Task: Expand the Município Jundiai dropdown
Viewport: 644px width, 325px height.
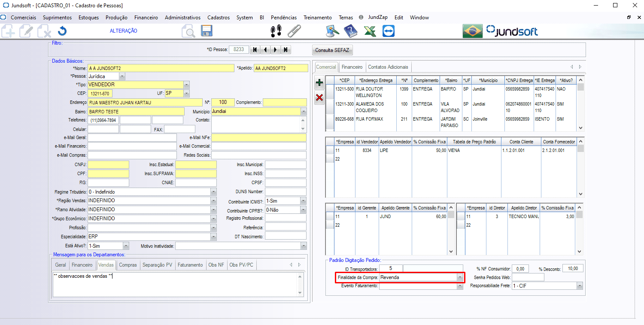Action: 304,111
